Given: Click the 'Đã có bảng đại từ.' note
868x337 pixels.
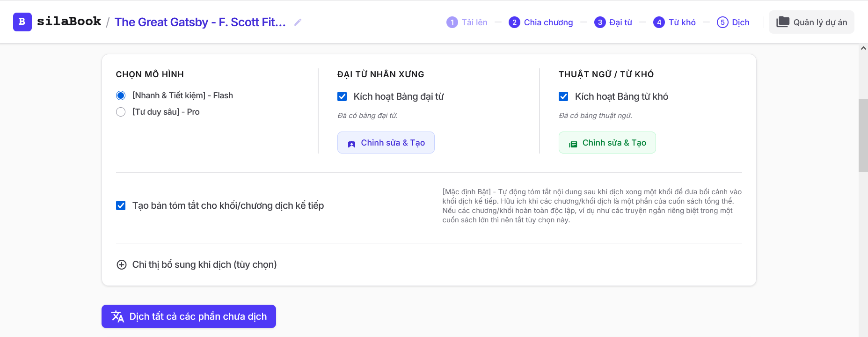Looking at the screenshot, I should 368,116.
